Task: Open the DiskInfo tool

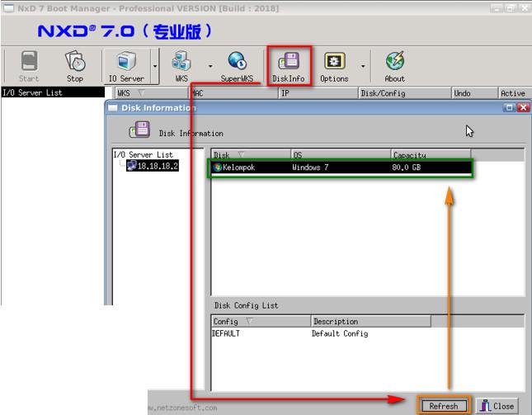Action: 289,67
